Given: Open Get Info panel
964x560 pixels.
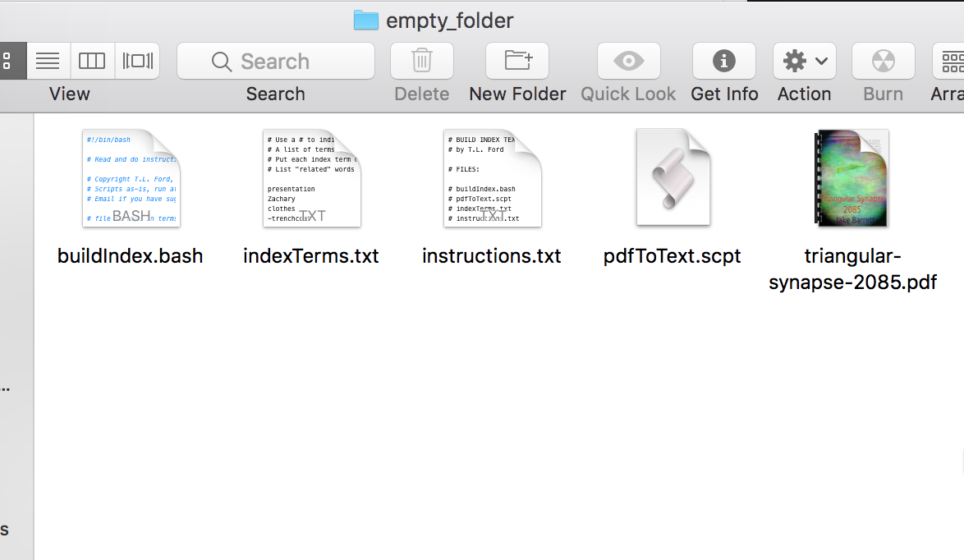Looking at the screenshot, I should click(723, 61).
